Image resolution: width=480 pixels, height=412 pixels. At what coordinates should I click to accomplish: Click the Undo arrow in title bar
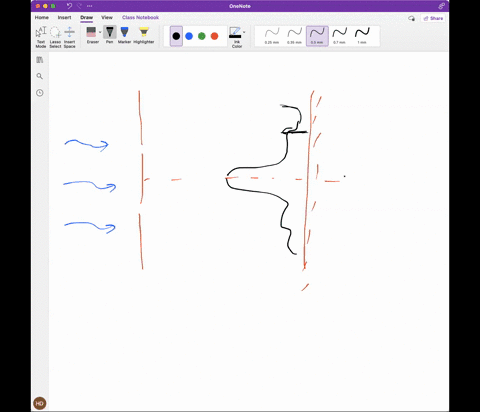(69, 6)
